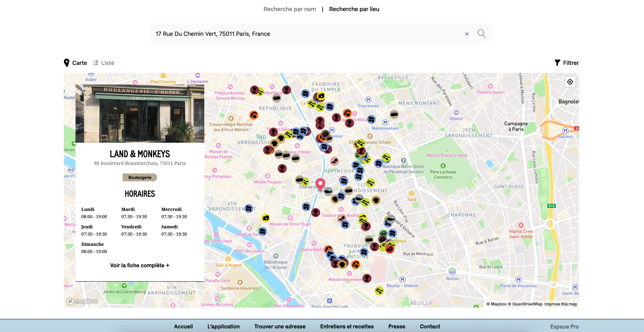644x332 pixels.
Task: Click the LAND & MONKEYS shop title
Action: tap(140, 154)
